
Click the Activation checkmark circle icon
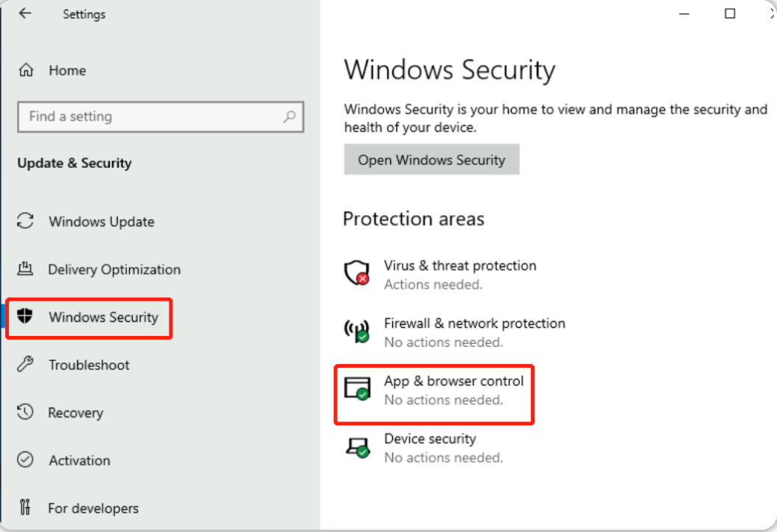coord(25,460)
